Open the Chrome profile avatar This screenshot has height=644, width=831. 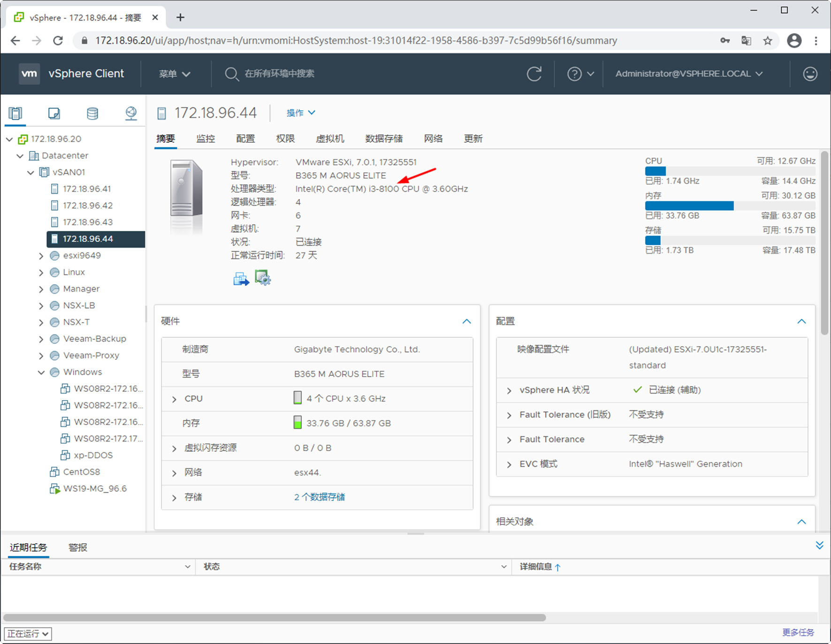coord(794,41)
